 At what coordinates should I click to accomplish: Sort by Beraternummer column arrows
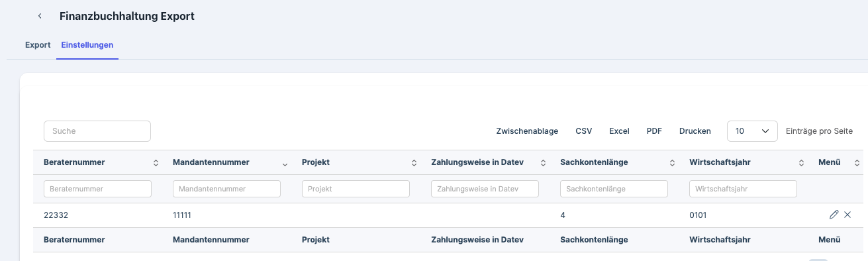pos(156,163)
